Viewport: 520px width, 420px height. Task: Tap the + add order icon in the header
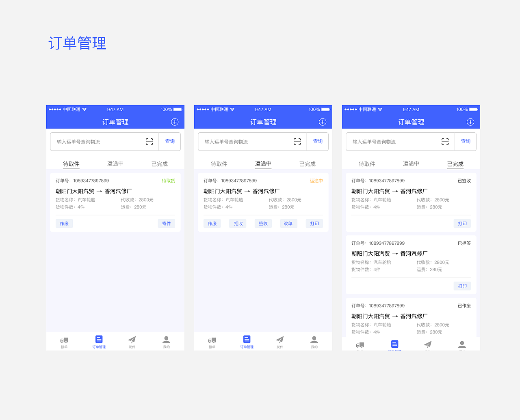pos(175,122)
